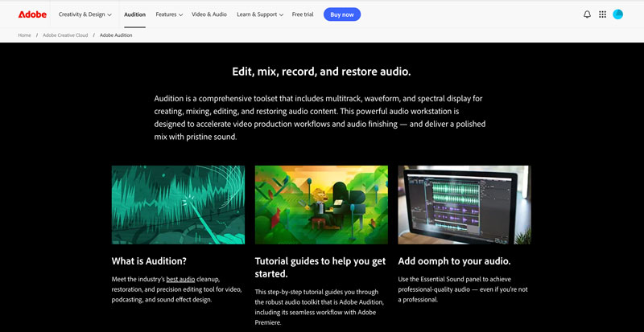Viewport: 644px width, 332px height.
Task: Open the notifications bell
Action: [587, 14]
